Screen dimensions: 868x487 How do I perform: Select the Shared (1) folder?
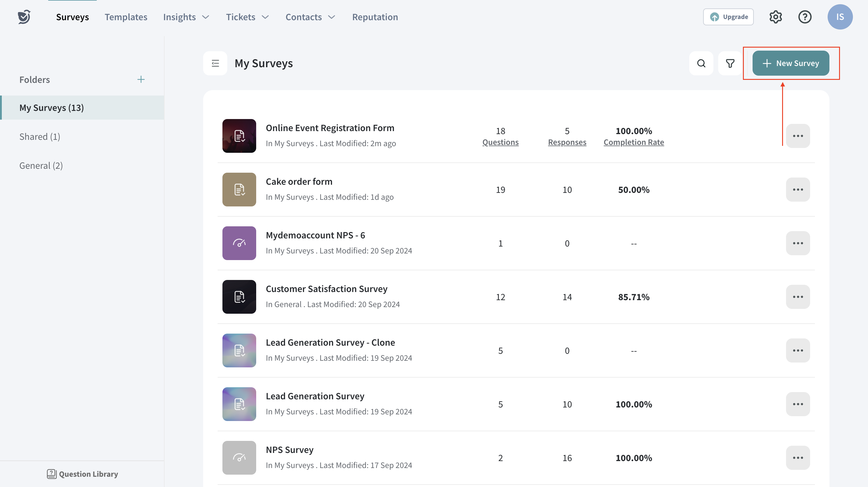pos(40,137)
